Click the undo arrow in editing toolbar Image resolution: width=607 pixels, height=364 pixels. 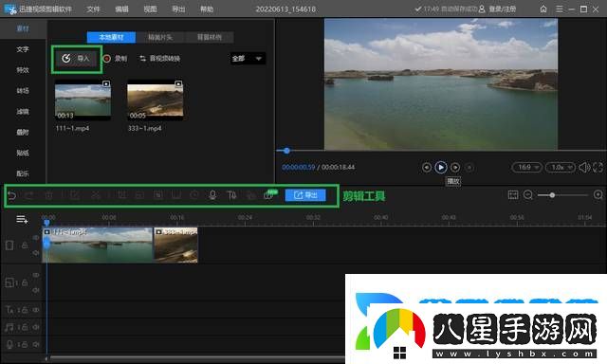[11, 195]
